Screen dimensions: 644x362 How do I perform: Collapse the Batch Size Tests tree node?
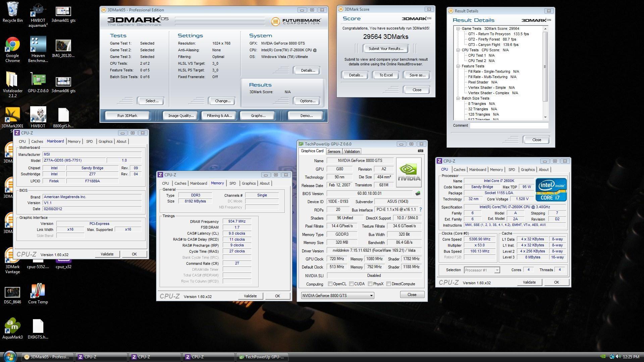click(458, 98)
